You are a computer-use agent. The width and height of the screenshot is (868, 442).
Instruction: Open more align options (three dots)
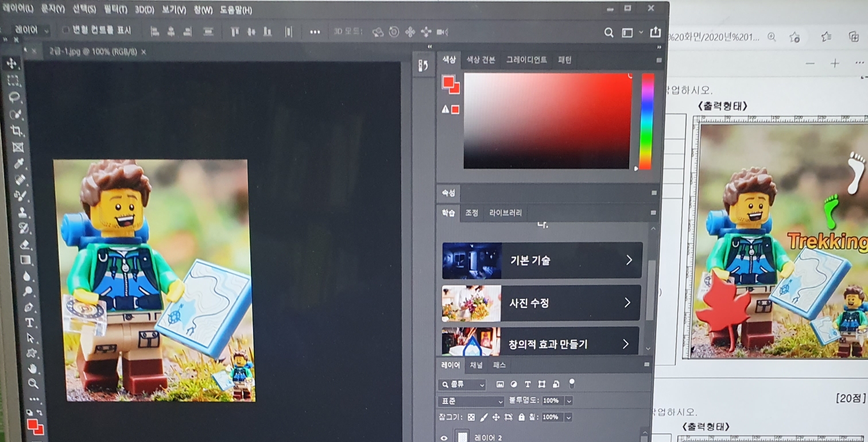coord(315,32)
